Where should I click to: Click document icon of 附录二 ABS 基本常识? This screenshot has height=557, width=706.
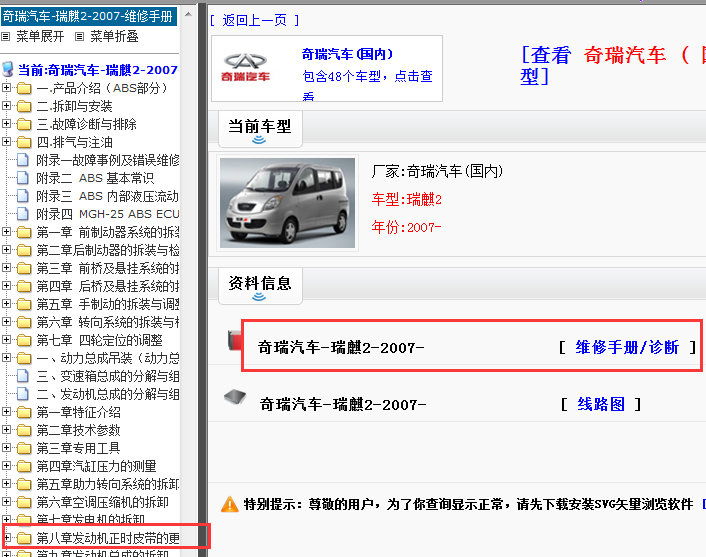pos(23,178)
